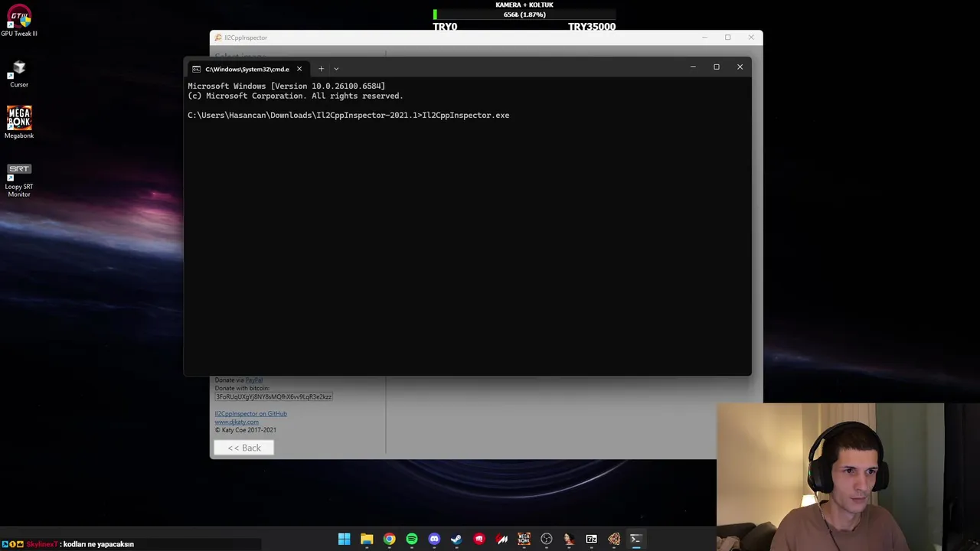Open the terminal profile dropdown arrow
Viewport: 980px width, 551px height.
(x=336, y=69)
